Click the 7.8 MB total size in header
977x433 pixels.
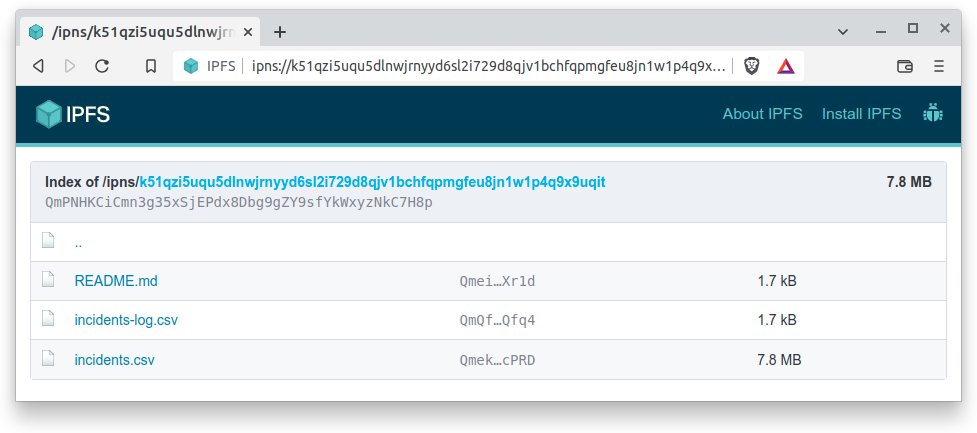pos(909,182)
